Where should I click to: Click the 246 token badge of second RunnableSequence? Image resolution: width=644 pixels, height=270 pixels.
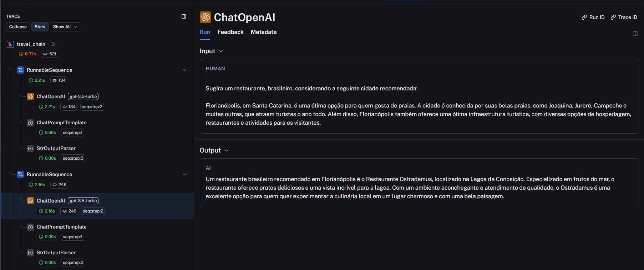pyautogui.click(x=59, y=185)
